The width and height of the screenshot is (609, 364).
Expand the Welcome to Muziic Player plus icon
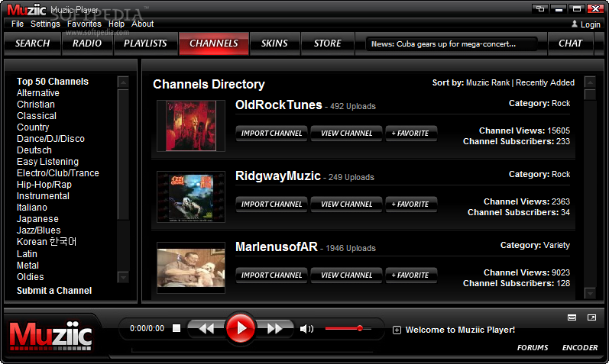(397, 330)
